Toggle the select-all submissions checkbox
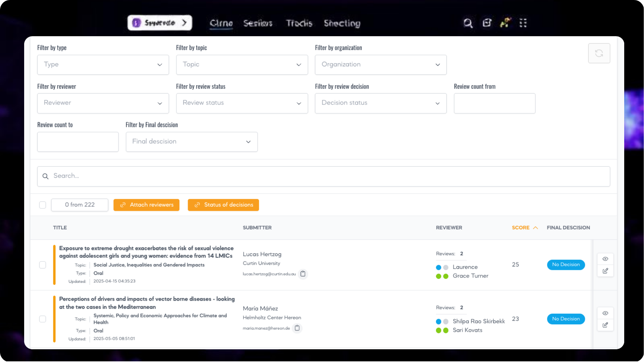Image resolution: width=644 pixels, height=362 pixels. [x=43, y=205]
